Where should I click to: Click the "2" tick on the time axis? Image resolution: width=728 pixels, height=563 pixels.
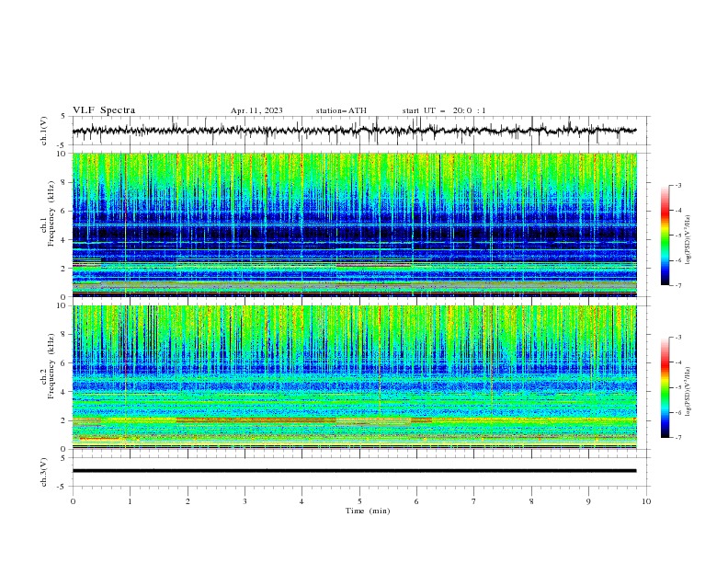(188, 501)
